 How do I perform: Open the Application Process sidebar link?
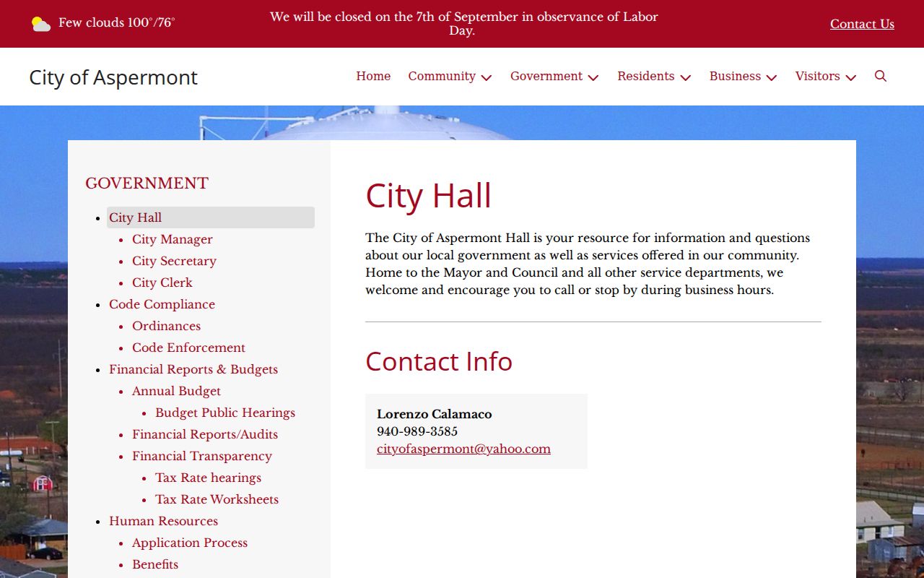[190, 543]
